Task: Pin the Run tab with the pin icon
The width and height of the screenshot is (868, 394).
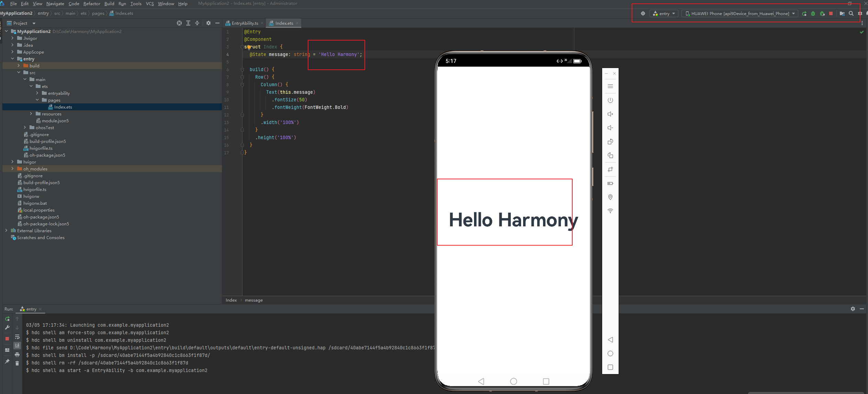Action: click(7, 361)
